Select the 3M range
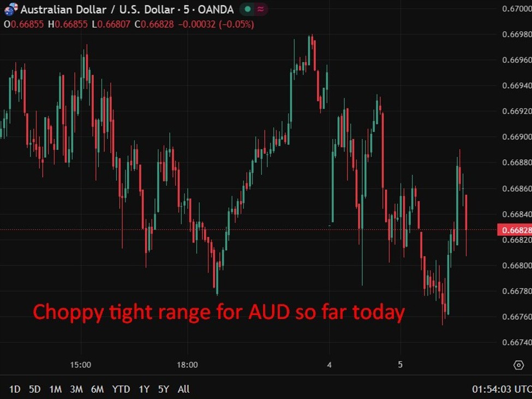Image resolution: width=532 pixels, height=399 pixels. click(75, 389)
